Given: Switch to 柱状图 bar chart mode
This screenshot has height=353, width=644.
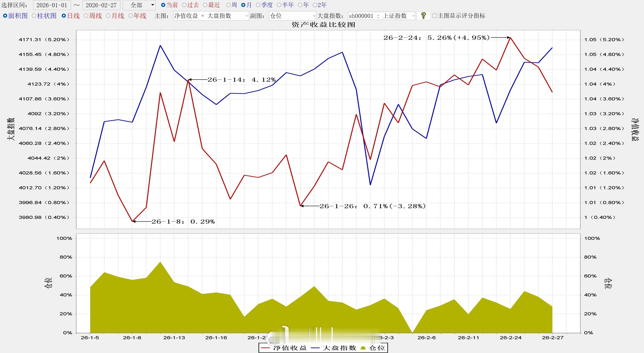Looking at the screenshot, I should 34,16.
